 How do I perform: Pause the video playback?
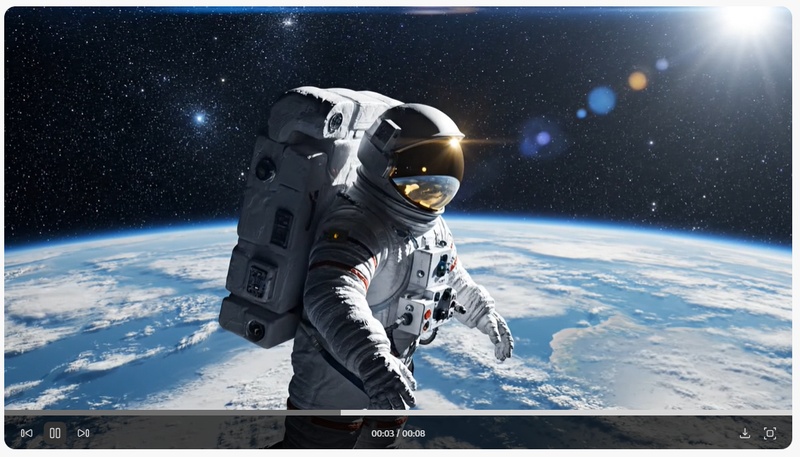point(55,434)
